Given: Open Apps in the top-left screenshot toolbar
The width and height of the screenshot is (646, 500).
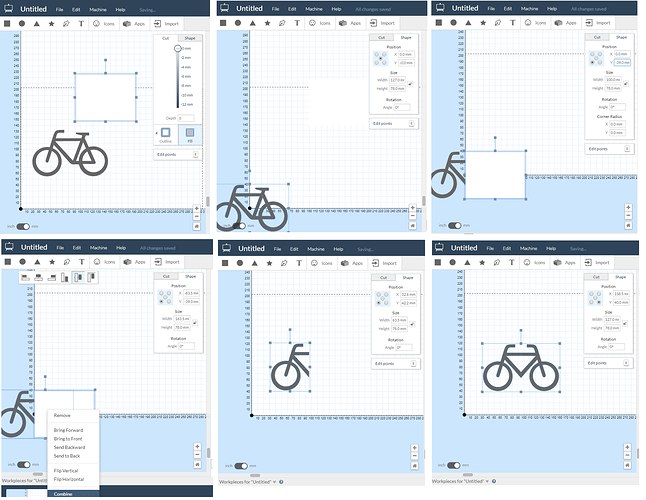Looking at the screenshot, I should click(134, 23).
